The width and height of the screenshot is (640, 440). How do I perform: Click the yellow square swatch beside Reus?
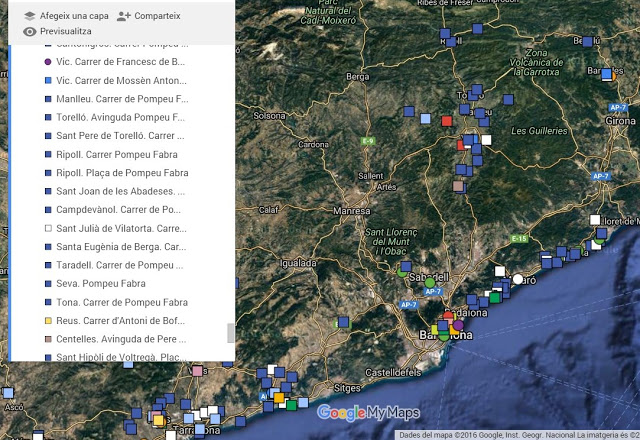coord(47,321)
